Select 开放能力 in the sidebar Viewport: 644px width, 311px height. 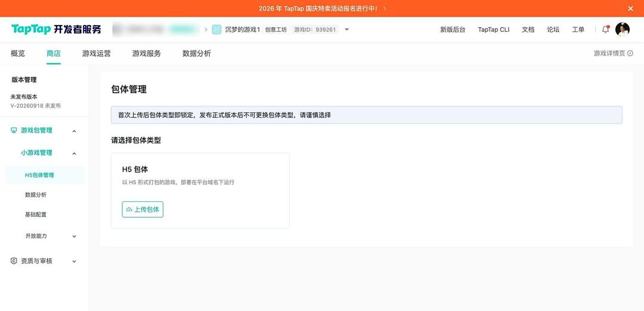(x=36, y=236)
